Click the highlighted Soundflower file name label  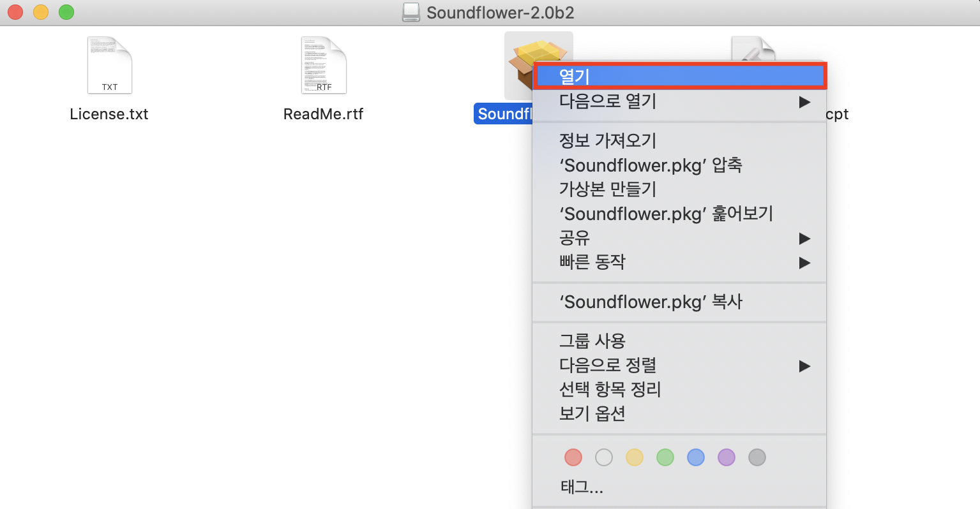[504, 114]
